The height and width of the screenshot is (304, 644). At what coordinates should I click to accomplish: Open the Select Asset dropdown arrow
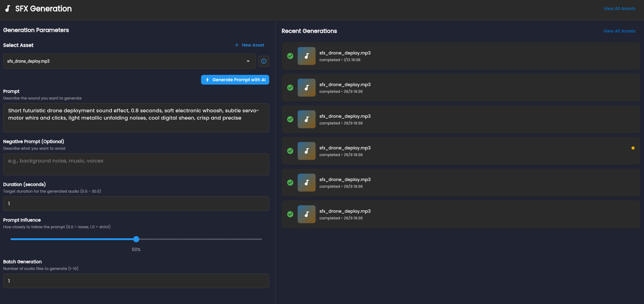click(x=248, y=61)
